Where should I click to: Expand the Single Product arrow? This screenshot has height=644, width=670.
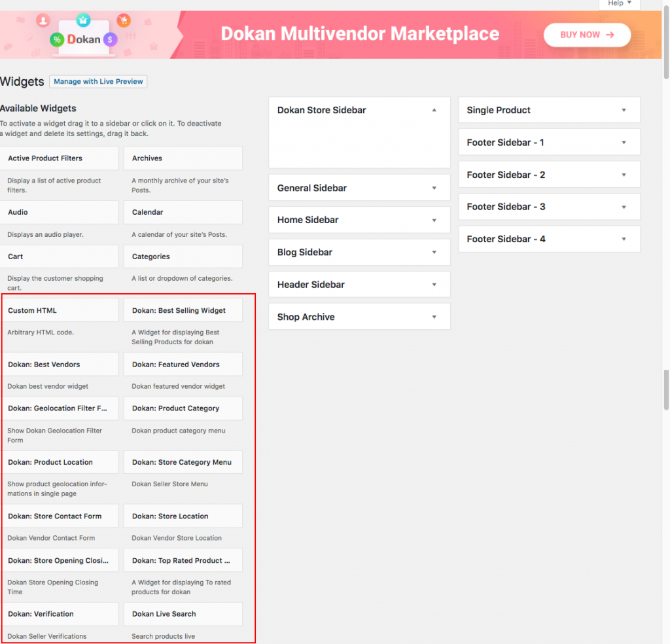click(624, 110)
